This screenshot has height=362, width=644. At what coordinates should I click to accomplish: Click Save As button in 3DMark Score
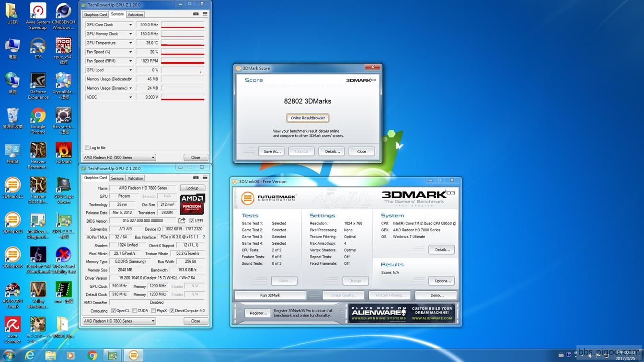point(272,151)
